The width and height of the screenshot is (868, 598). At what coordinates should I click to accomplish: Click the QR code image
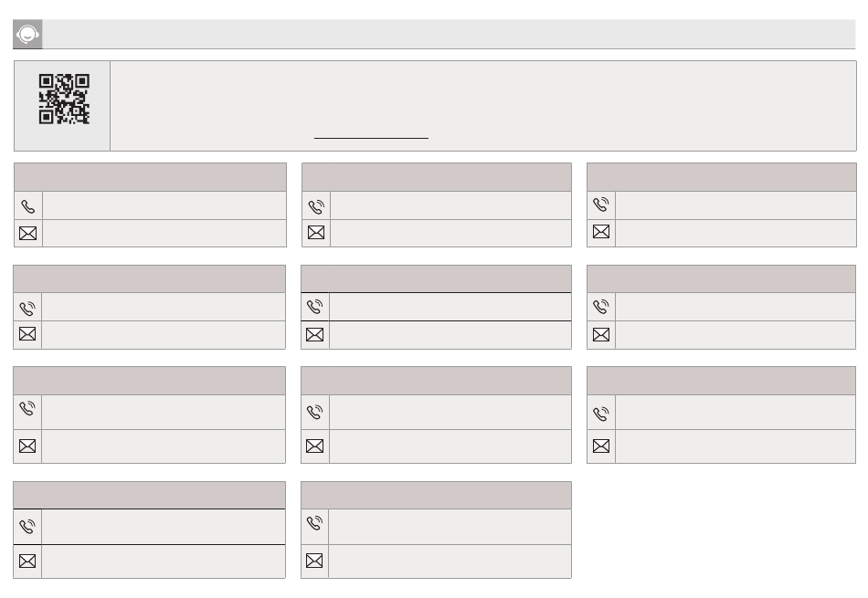coord(64,99)
